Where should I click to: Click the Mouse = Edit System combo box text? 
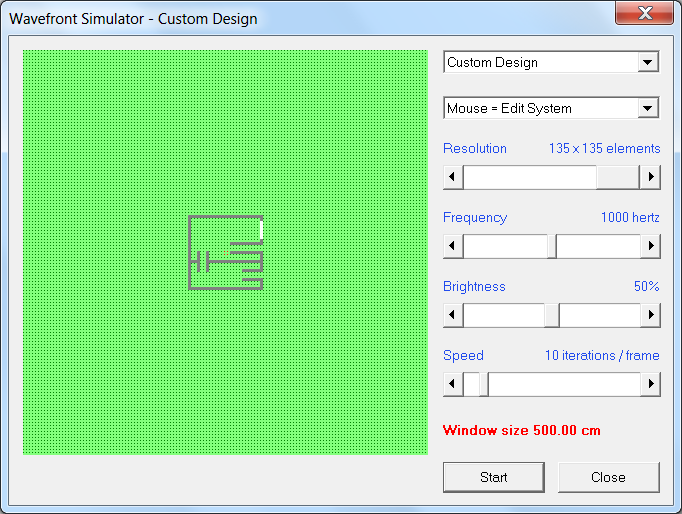coord(509,108)
